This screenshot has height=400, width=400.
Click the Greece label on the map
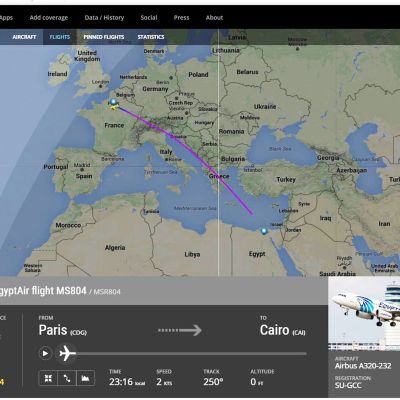(219, 176)
